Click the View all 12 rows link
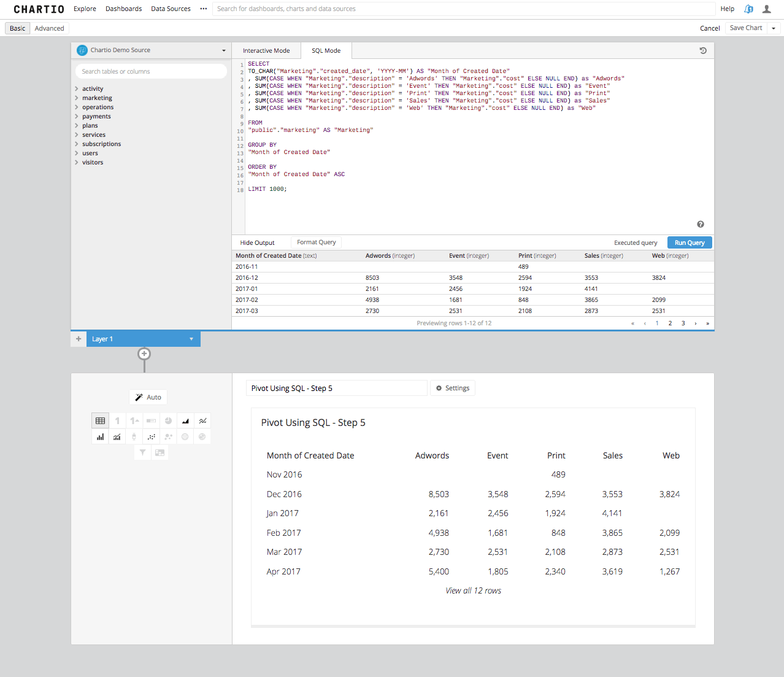The width and height of the screenshot is (784, 677). (x=473, y=590)
